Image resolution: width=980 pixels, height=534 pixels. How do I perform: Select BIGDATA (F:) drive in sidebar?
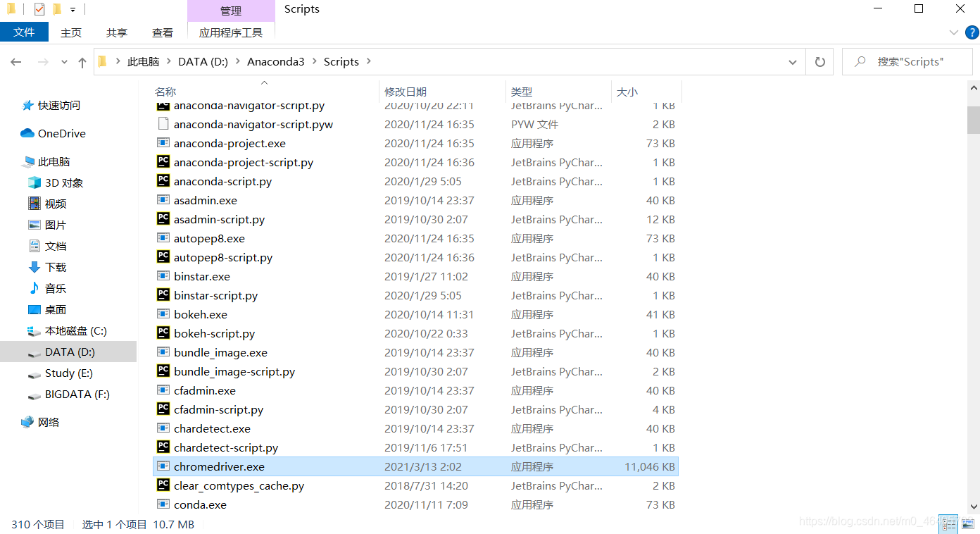click(68, 394)
